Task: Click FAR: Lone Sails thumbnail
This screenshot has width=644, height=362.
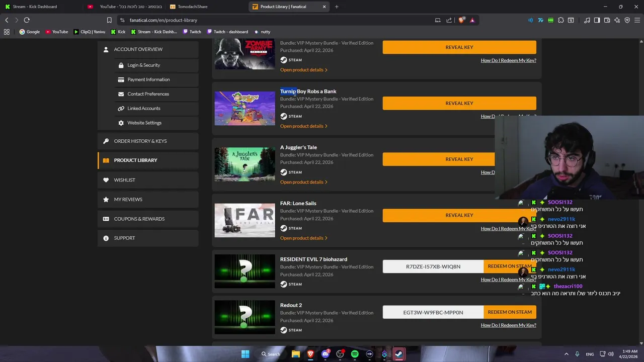Action: 245,220
